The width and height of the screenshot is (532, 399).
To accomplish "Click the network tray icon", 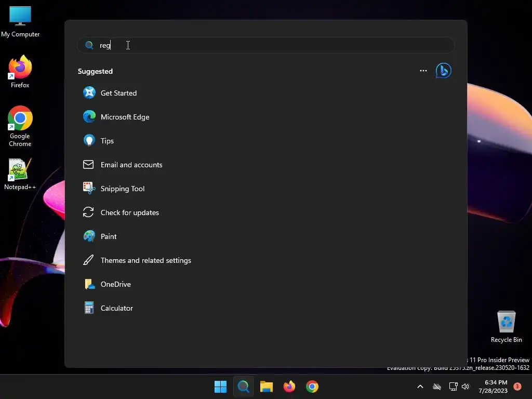I will coord(453,387).
